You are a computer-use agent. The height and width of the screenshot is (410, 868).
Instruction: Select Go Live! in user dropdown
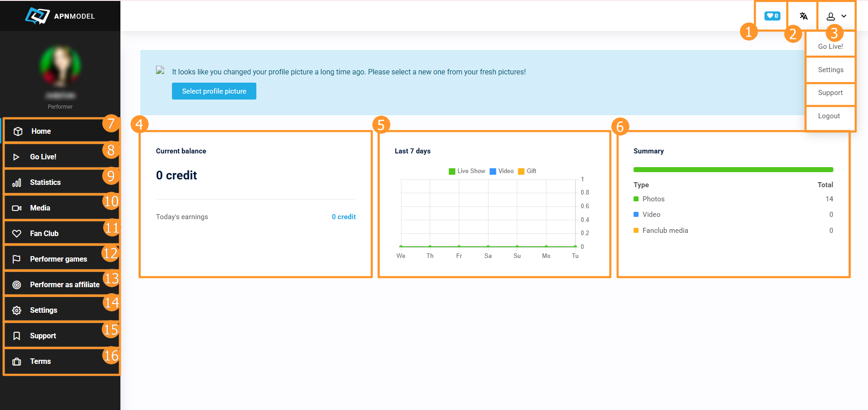pyautogui.click(x=830, y=47)
